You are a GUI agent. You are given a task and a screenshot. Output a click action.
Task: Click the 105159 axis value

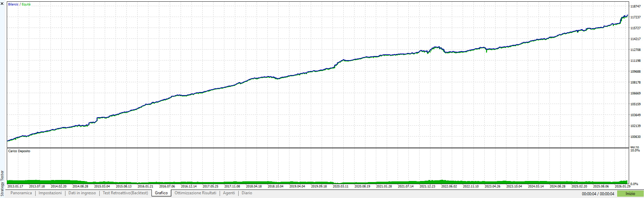coord(635,104)
